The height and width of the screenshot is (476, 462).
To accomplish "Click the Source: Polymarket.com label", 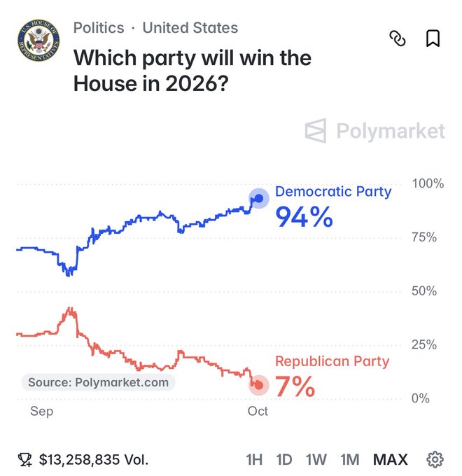I will [x=98, y=382].
